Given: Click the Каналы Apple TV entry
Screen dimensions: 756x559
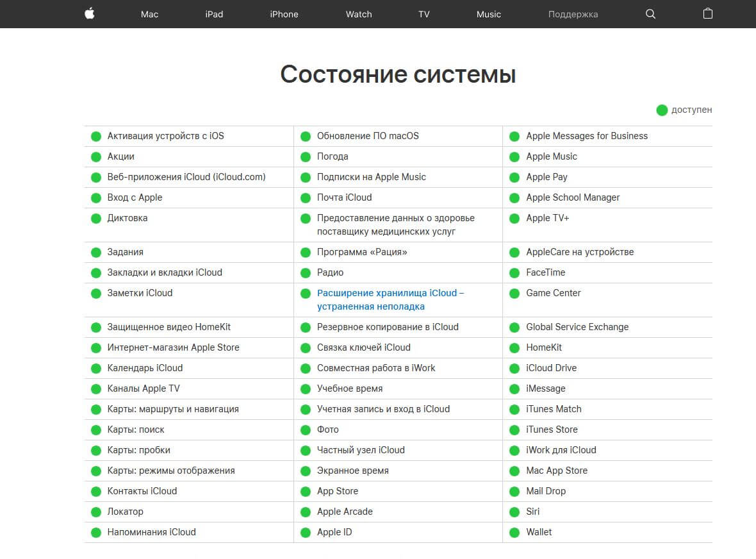Looking at the screenshot, I should (144, 388).
